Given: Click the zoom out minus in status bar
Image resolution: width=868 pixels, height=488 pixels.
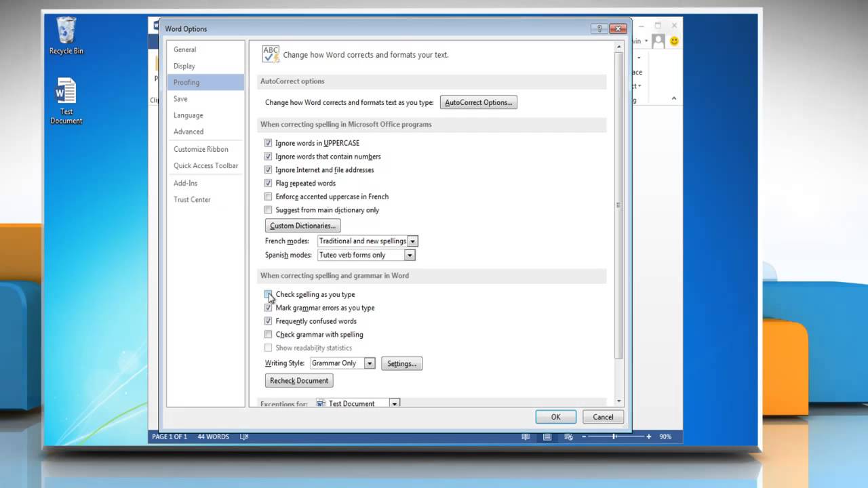Looking at the screenshot, I should click(584, 437).
